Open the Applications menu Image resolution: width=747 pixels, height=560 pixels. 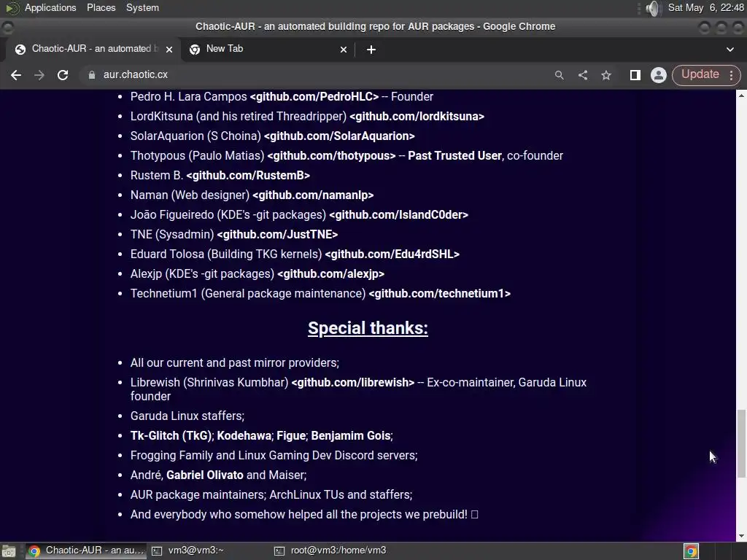click(50, 7)
